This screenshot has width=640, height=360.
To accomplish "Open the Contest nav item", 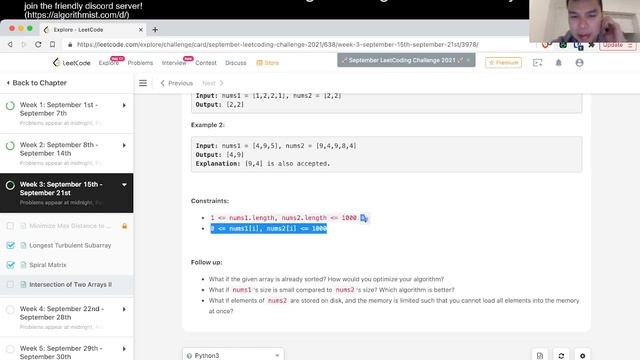I will tap(206, 63).
